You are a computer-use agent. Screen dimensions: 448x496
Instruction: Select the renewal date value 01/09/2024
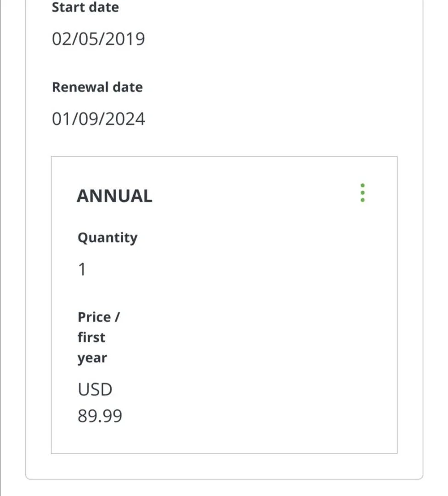[x=98, y=119]
